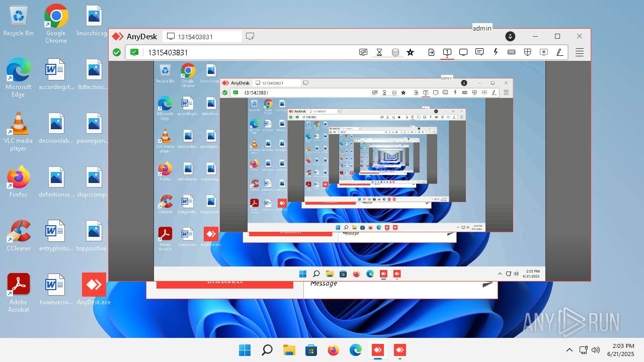Select the monitor 1 switch icon
This screenshot has width=644, height=362.
coord(447,52)
